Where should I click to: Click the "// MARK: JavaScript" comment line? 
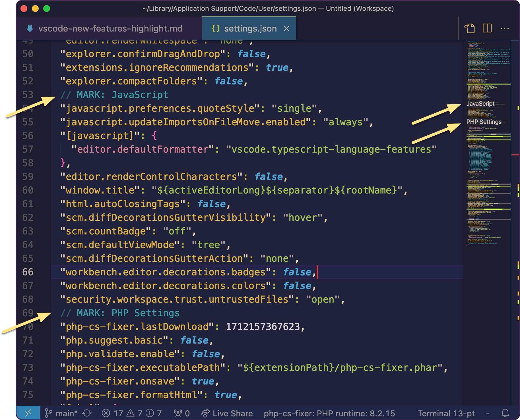click(114, 95)
